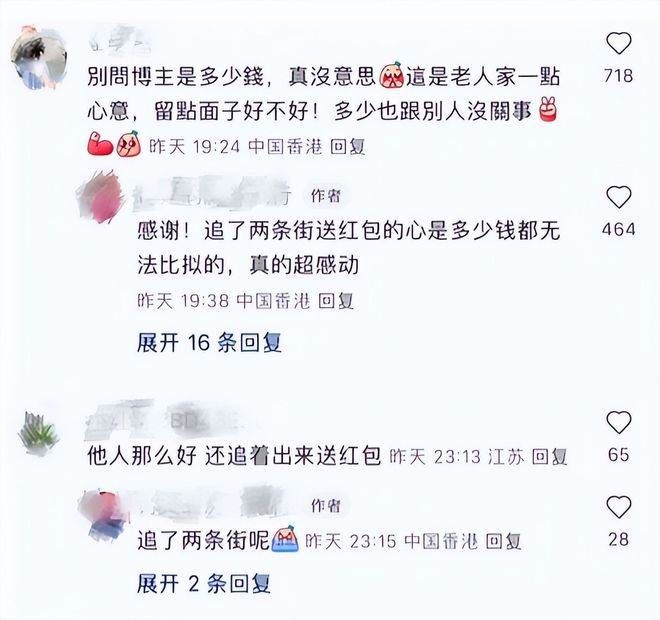Like the Jiangsu comment with 65 likes
660x620 pixels.
tap(619, 422)
